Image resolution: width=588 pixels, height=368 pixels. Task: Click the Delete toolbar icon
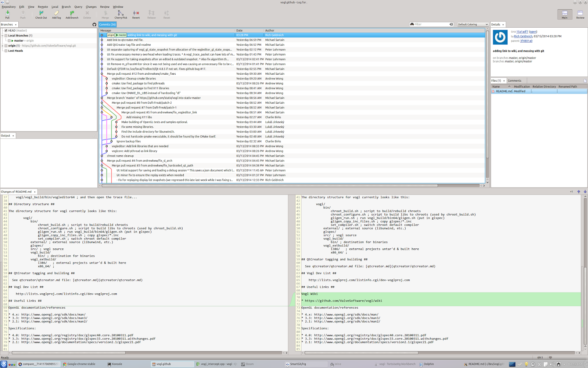[87, 14]
